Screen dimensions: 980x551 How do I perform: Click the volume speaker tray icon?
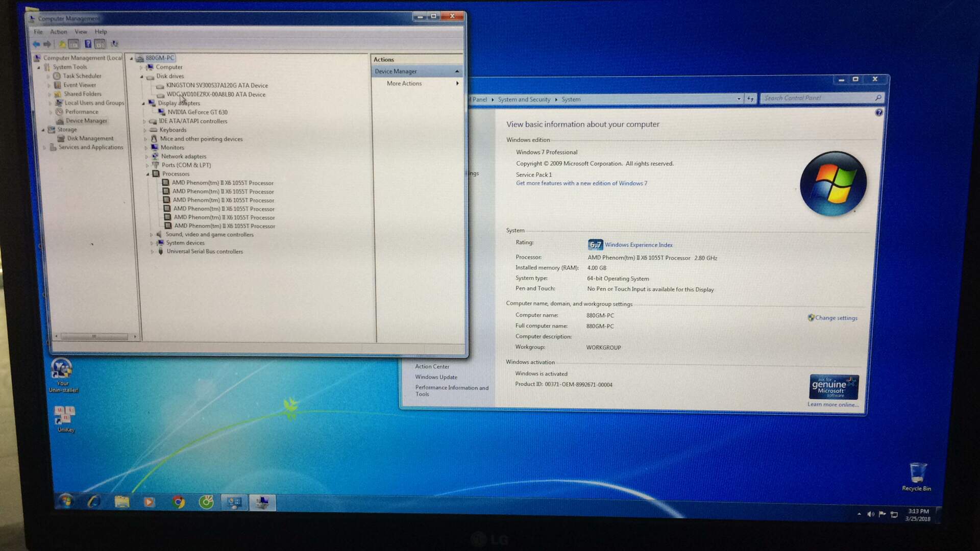871,514
